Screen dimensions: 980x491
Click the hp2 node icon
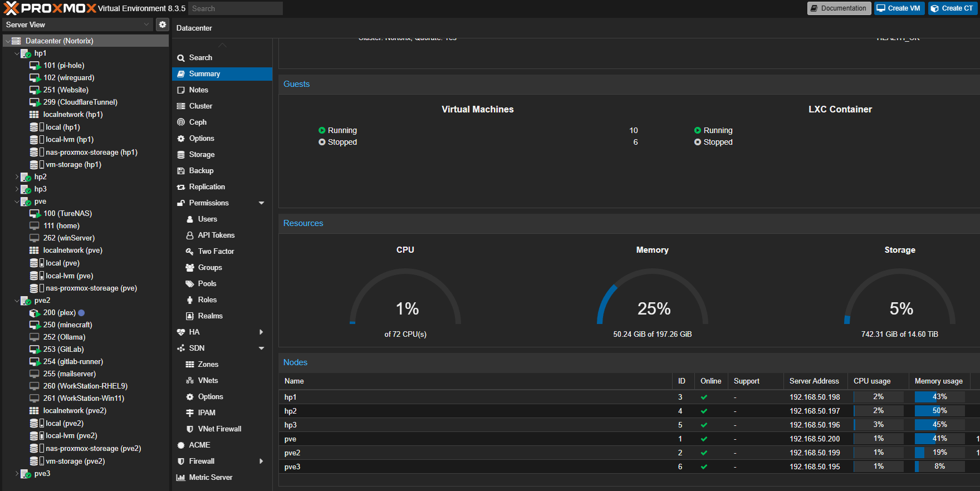(x=26, y=177)
